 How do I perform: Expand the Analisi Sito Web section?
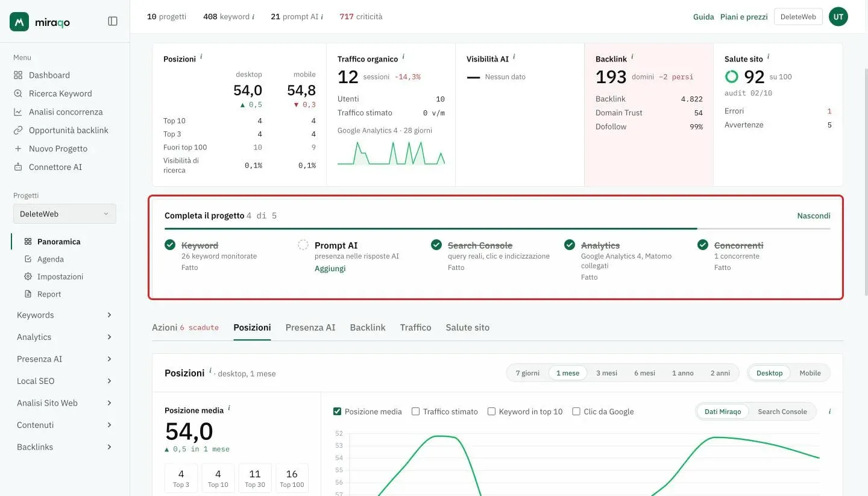64,403
